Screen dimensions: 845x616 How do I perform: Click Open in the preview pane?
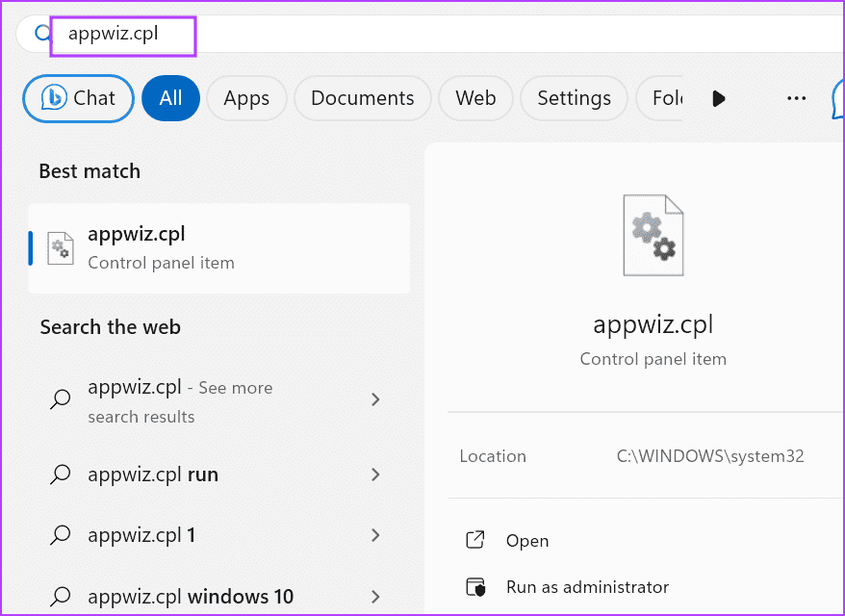point(527,541)
